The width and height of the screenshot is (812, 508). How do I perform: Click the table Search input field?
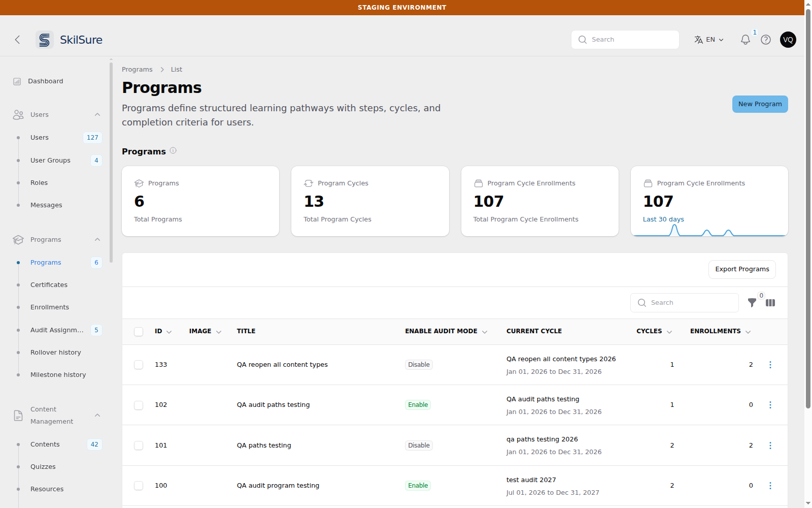pyautogui.click(x=685, y=303)
